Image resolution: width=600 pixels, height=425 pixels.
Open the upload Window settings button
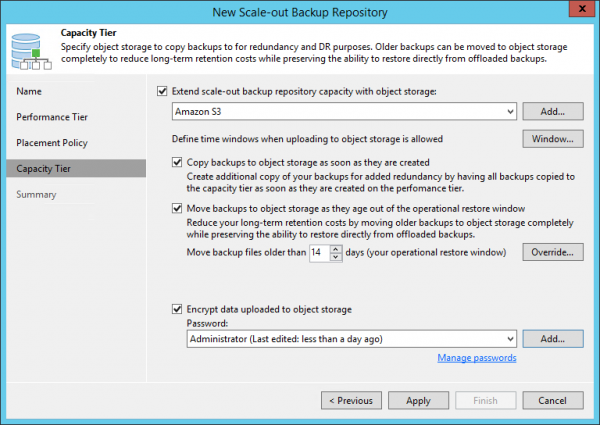[x=552, y=139]
